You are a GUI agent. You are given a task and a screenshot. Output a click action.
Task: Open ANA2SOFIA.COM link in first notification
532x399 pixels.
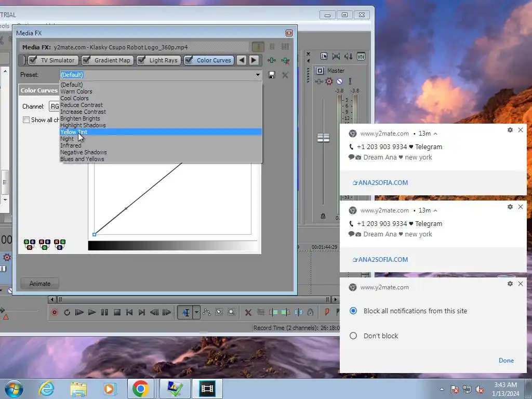[380, 182]
